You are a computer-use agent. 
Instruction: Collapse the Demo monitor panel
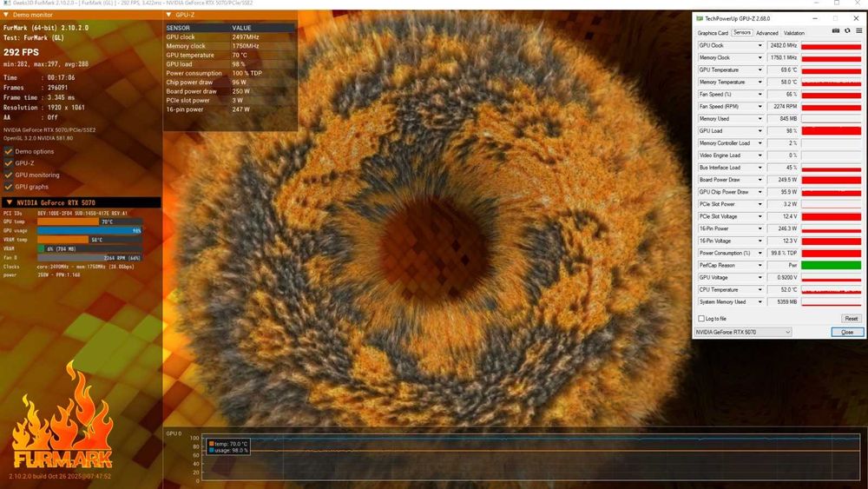6,15
